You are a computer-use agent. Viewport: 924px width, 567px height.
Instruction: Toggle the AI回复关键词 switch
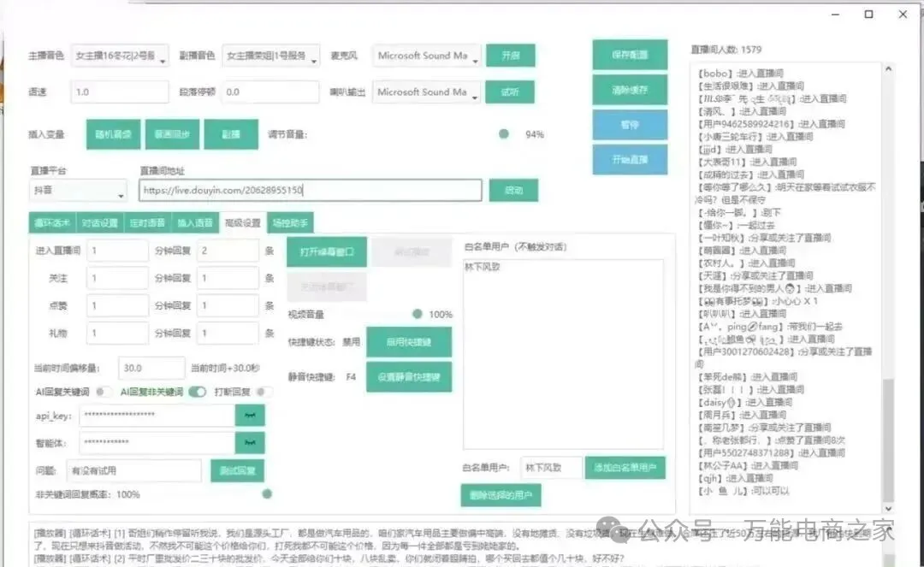(104, 392)
